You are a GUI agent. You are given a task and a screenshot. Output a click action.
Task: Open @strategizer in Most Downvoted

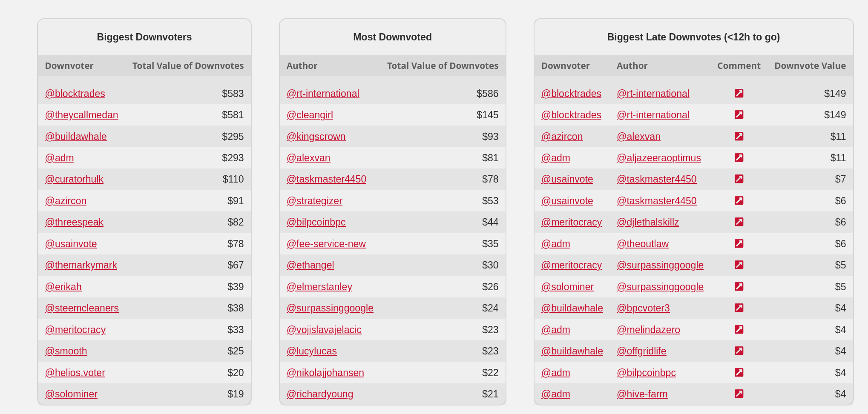[x=314, y=201]
